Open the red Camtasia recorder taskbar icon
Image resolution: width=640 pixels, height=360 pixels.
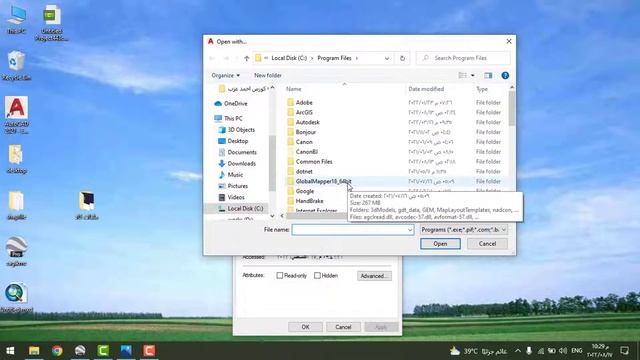click(x=149, y=351)
